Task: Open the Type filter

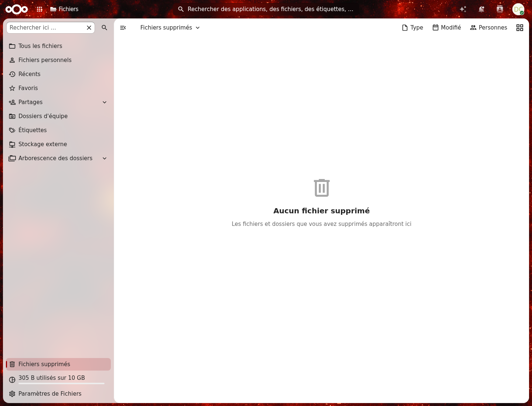Action: click(x=412, y=28)
